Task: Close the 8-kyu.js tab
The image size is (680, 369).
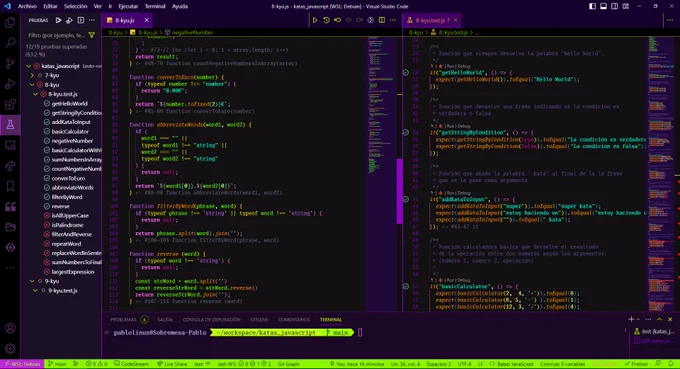Action: coord(147,20)
